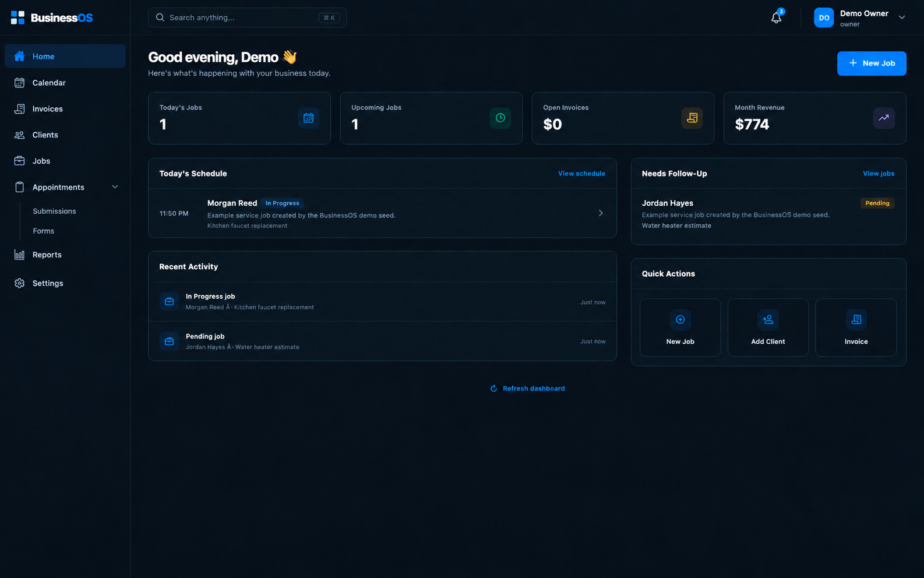Click 'Water heater estimate' in Needs Follow-Up

[676, 225]
